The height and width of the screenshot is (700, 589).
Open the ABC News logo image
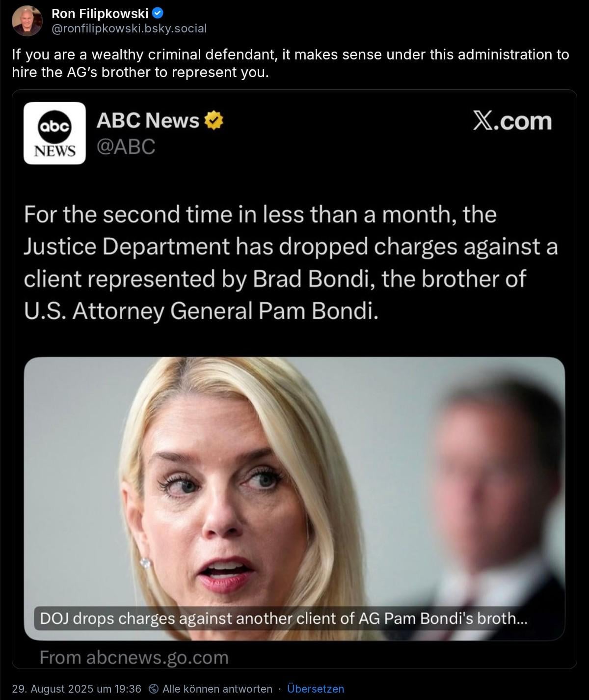[54, 133]
